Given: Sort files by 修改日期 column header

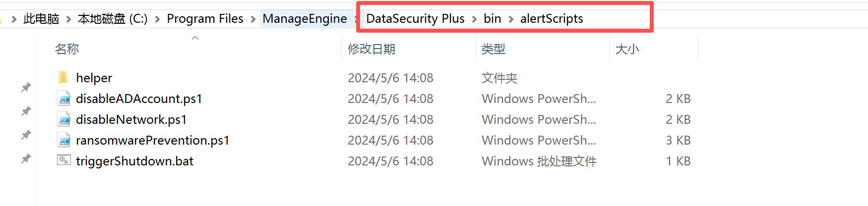Looking at the screenshot, I should [x=371, y=49].
